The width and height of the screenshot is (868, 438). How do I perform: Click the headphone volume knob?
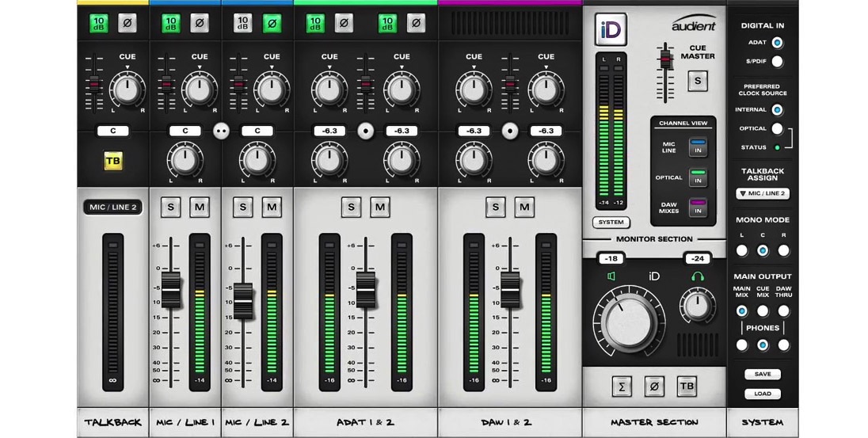(x=698, y=306)
